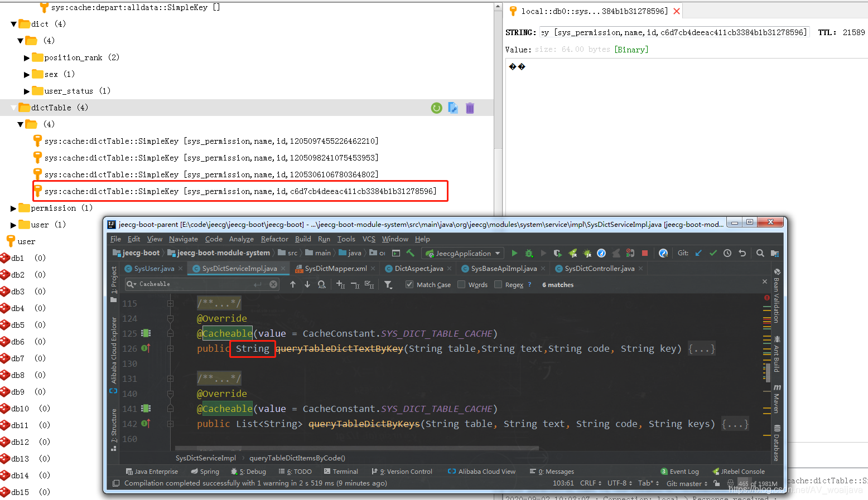Open the search filter funnel icon
The height and width of the screenshot is (500, 868).
tap(388, 284)
